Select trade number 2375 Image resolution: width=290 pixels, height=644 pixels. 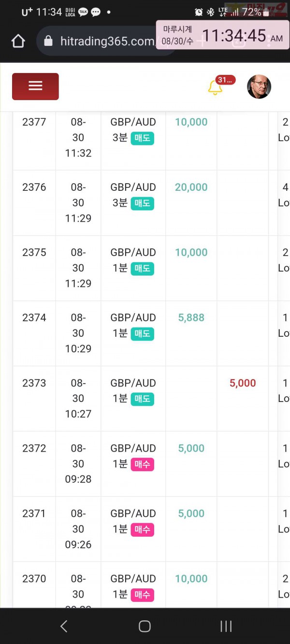tap(34, 253)
